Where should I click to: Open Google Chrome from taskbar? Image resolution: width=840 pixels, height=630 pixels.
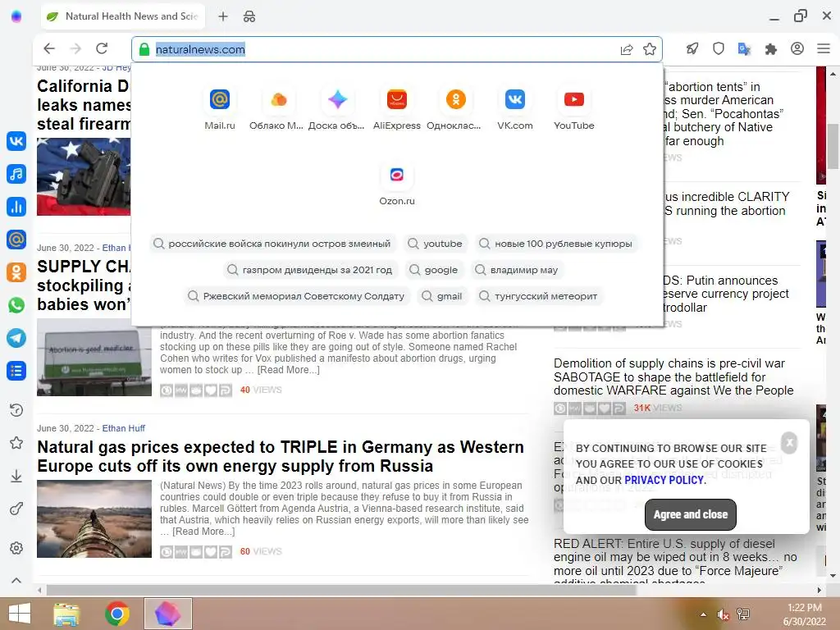click(116, 614)
